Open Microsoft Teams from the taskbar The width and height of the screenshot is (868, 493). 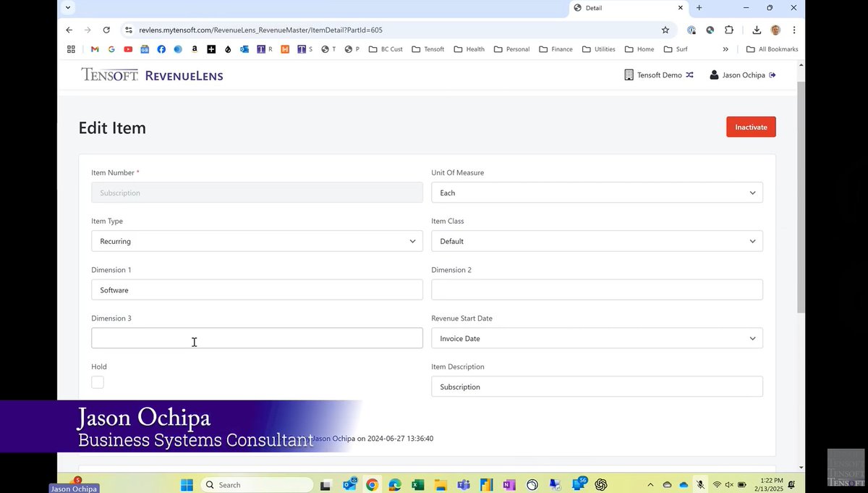point(463,484)
